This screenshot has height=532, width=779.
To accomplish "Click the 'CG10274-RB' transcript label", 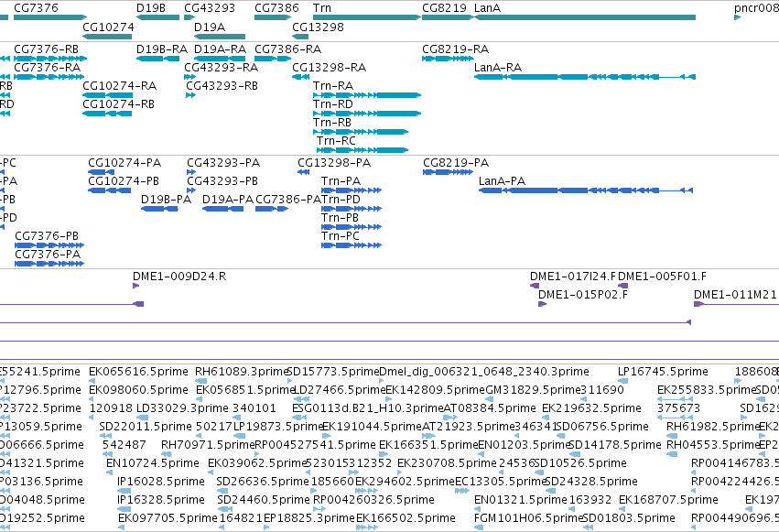I will pos(119,104).
